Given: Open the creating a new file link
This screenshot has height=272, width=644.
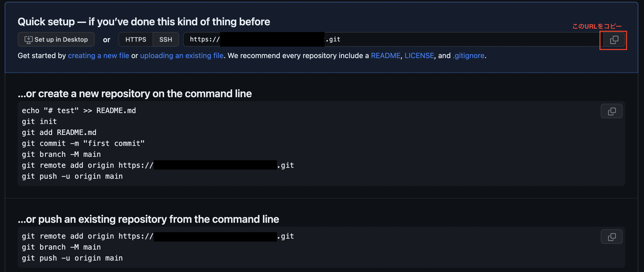Looking at the screenshot, I should point(98,55).
